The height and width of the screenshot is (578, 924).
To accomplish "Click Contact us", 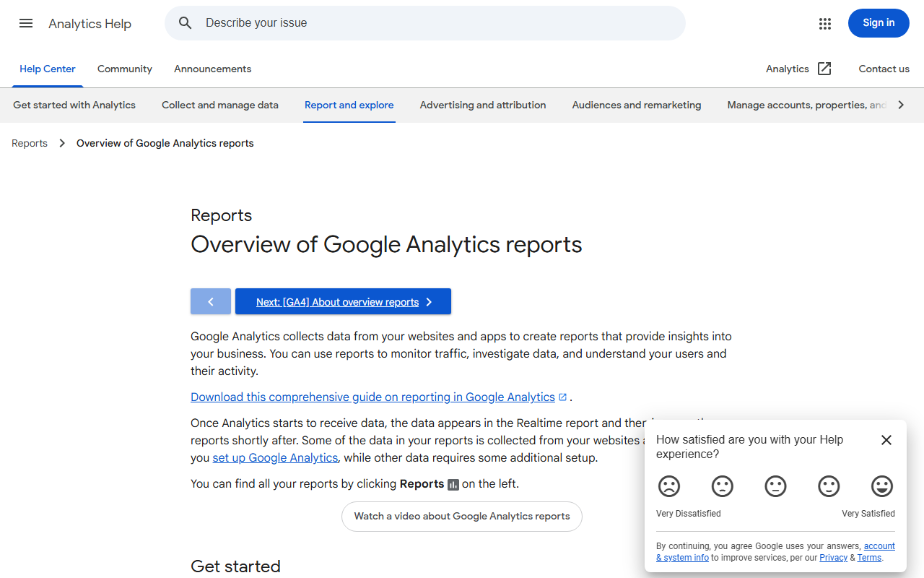I will (884, 69).
